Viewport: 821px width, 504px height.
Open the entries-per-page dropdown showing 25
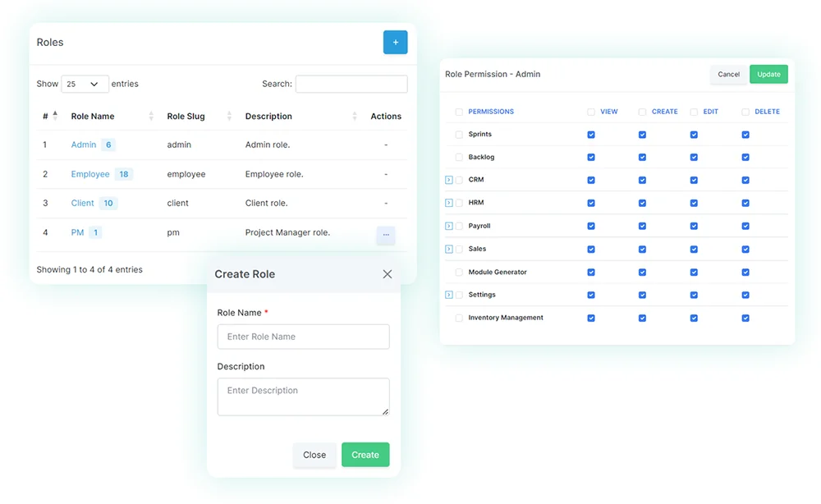[x=85, y=84]
